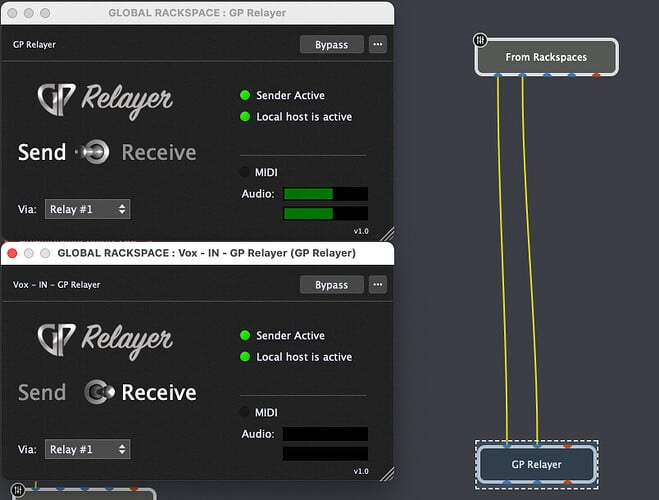Open the Via Relay #1 dropdown in the top window
Screen dimensions: 659x500
click(x=87, y=209)
